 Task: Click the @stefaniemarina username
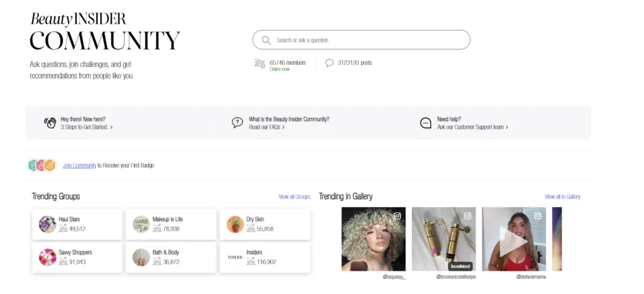tap(531, 277)
